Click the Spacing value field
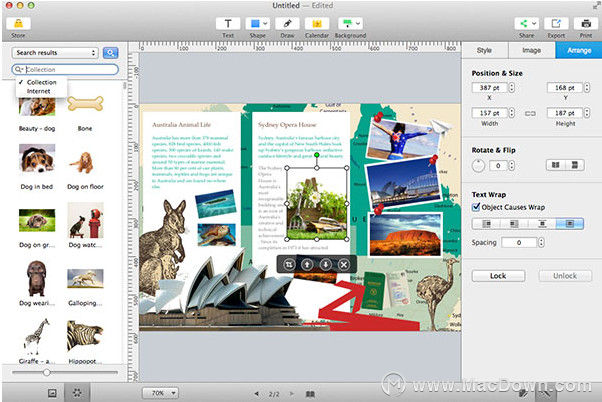 click(519, 242)
